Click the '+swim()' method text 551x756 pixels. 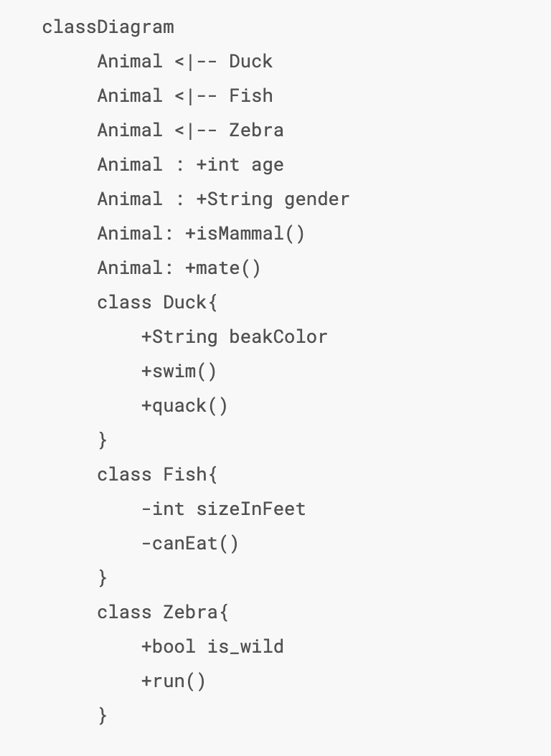coord(179,372)
